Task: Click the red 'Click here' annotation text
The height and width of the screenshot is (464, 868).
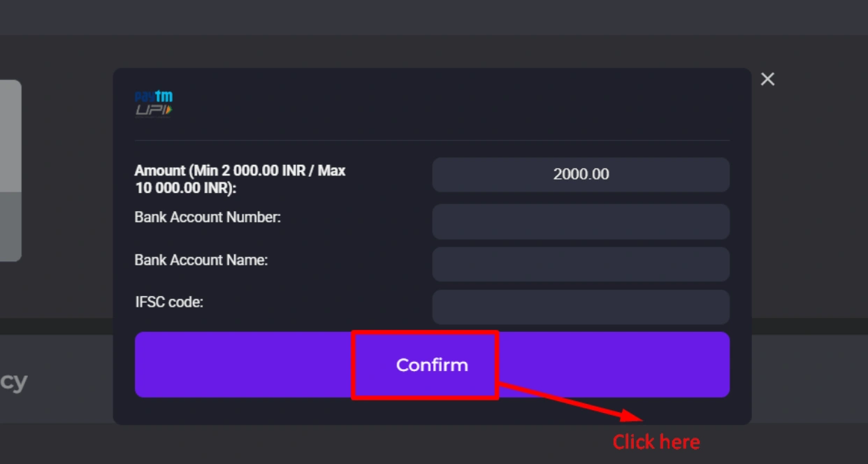Action: pyautogui.click(x=656, y=442)
